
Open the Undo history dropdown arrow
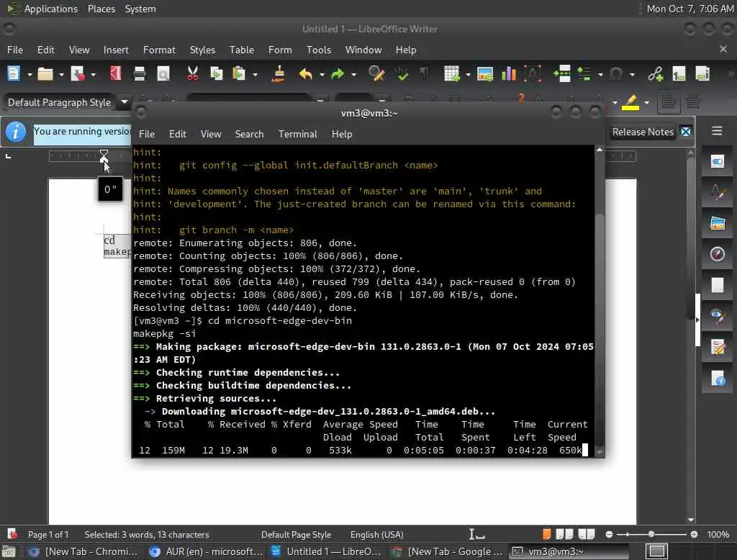coord(322,74)
